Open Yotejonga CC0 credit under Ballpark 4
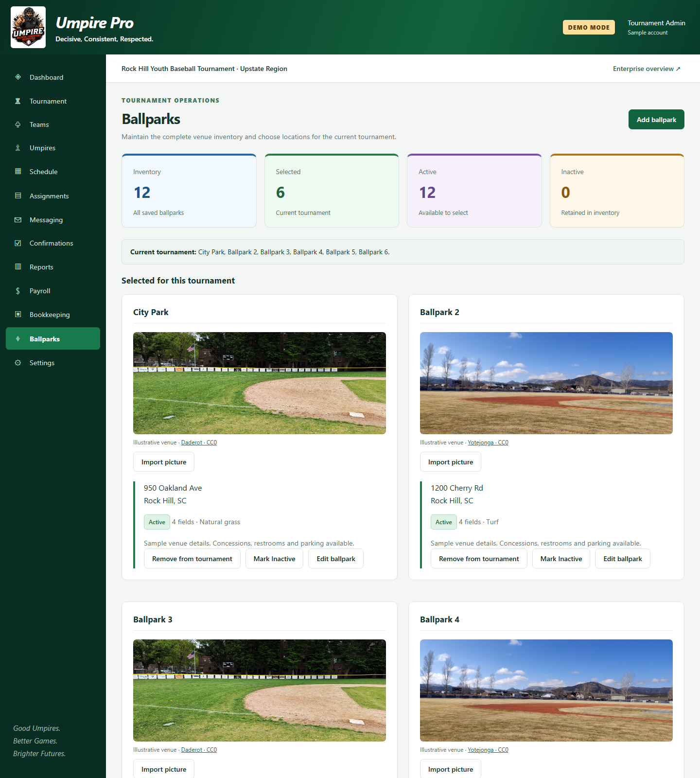 tap(488, 750)
